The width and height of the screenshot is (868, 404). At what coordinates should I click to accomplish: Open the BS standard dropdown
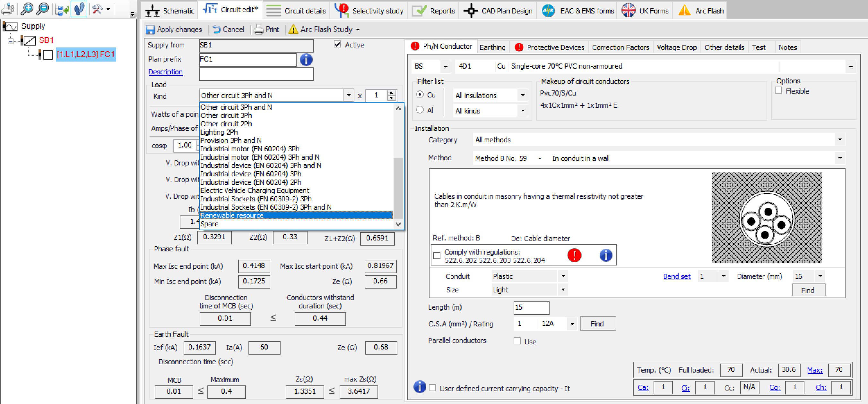pyautogui.click(x=446, y=67)
